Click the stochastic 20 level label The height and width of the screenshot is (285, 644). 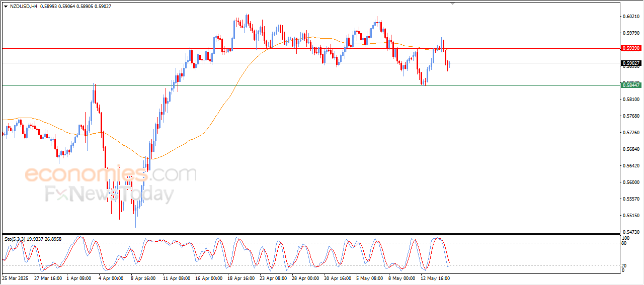(625, 265)
